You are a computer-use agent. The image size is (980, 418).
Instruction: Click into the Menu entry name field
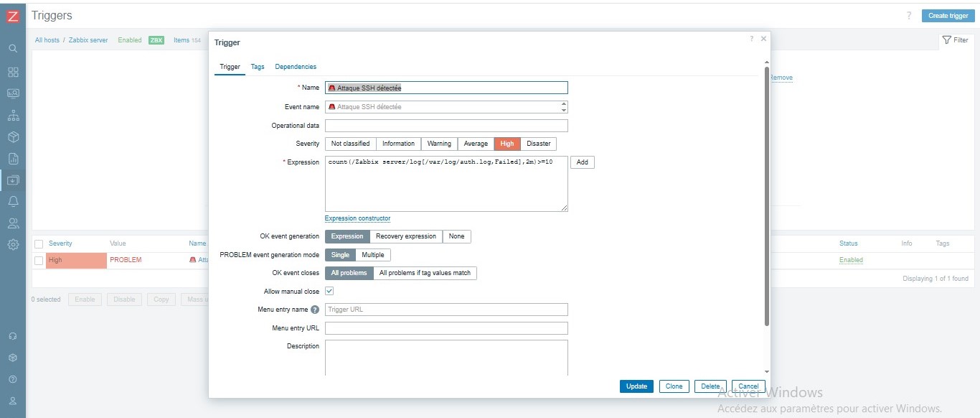point(446,310)
